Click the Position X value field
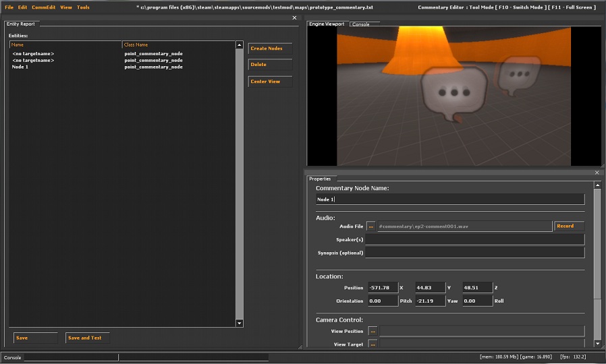 (x=383, y=288)
